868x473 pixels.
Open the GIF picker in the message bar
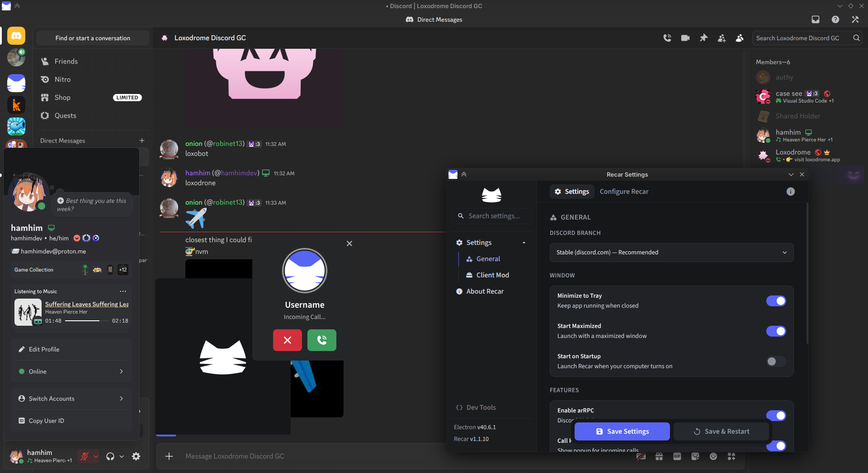pos(677,456)
